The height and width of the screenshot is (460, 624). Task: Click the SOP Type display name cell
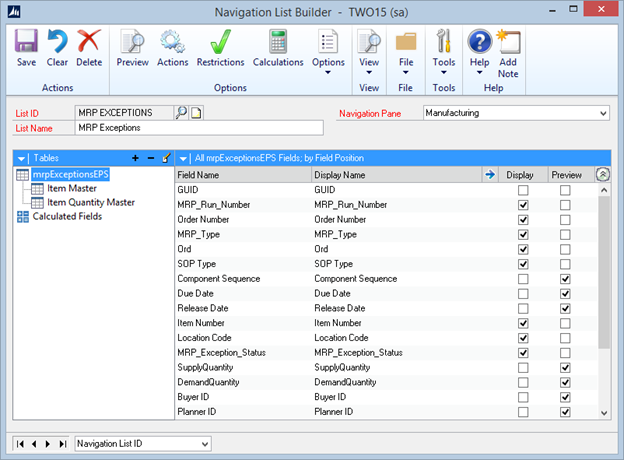pos(333,264)
